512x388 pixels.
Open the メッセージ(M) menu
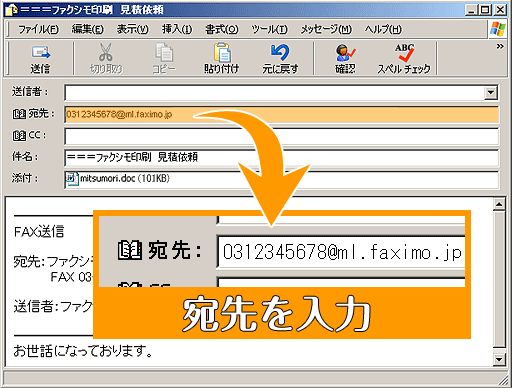[326, 29]
